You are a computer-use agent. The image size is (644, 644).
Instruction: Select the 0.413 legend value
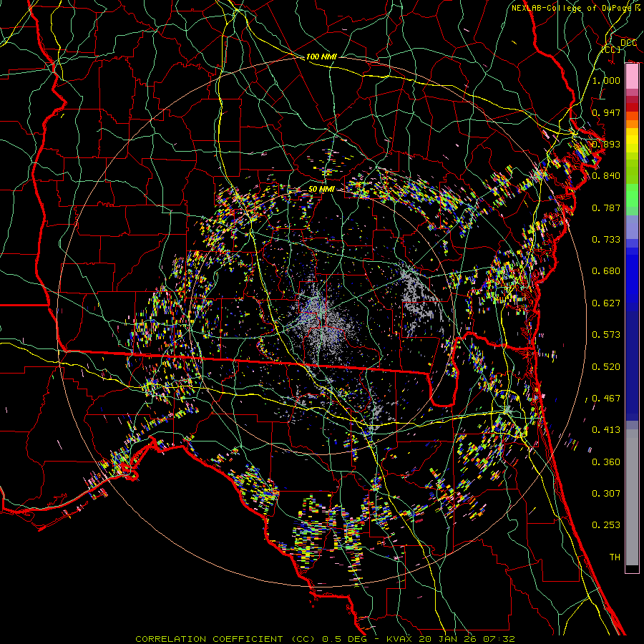coord(606,430)
